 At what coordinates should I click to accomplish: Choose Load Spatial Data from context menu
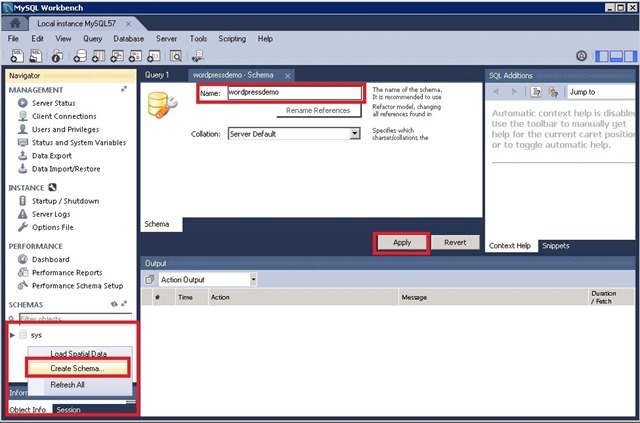[78, 354]
